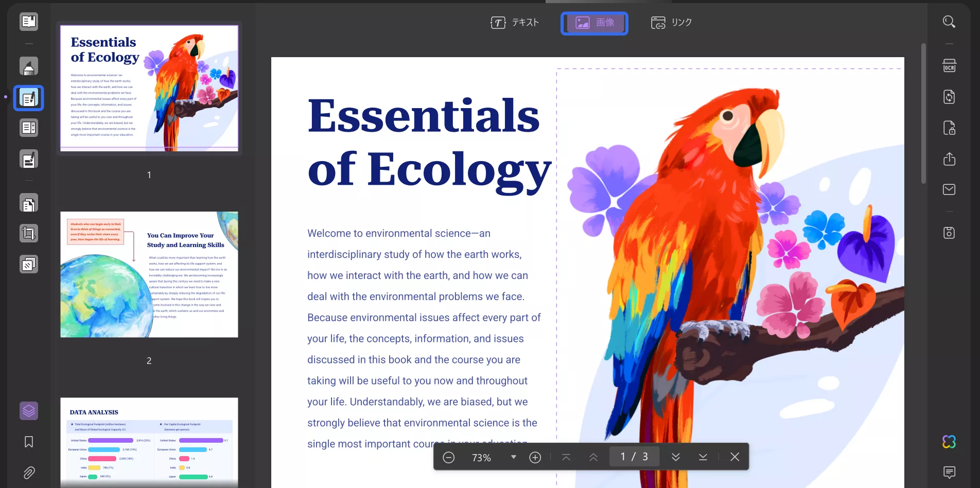
Task: Select the Crop Pages tool
Action: (29, 234)
